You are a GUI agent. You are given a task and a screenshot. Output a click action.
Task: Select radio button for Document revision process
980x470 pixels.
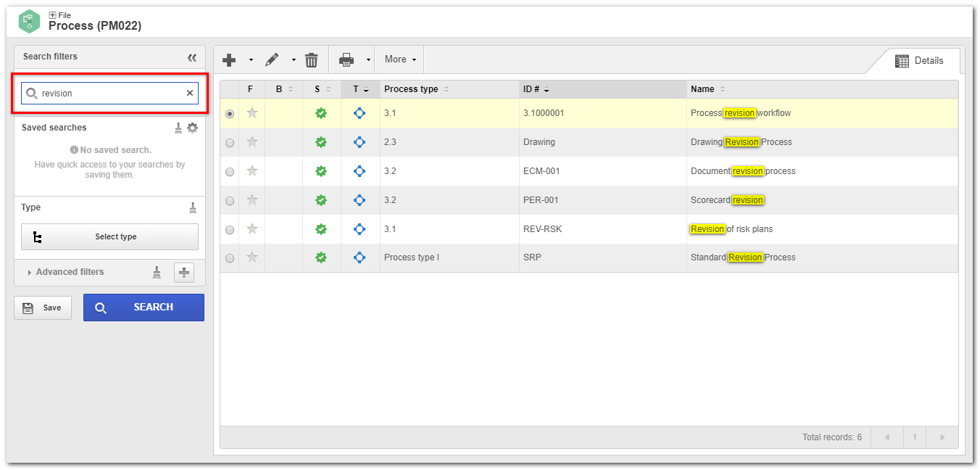(x=230, y=172)
